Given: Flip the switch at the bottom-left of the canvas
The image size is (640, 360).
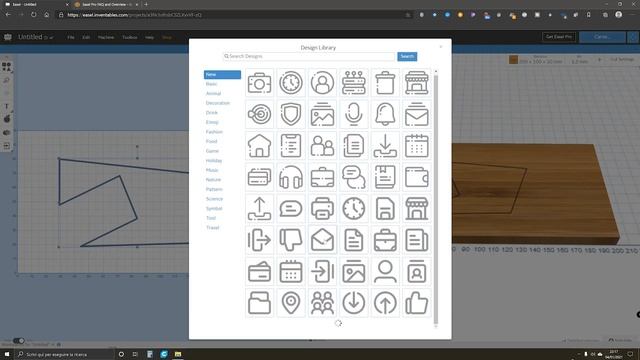Looking at the screenshot, I should click(x=18, y=340).
